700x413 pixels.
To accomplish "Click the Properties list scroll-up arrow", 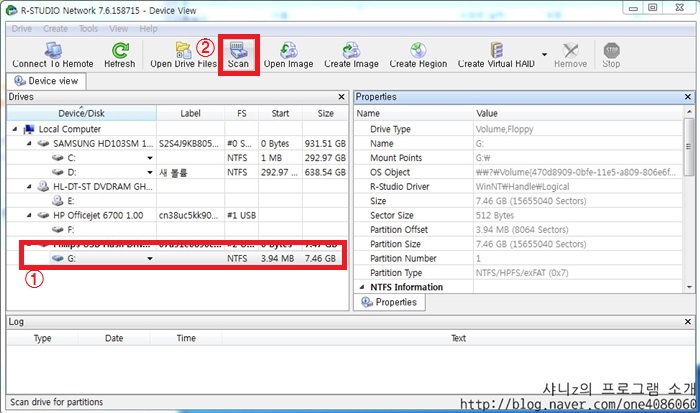I will 689,112.
